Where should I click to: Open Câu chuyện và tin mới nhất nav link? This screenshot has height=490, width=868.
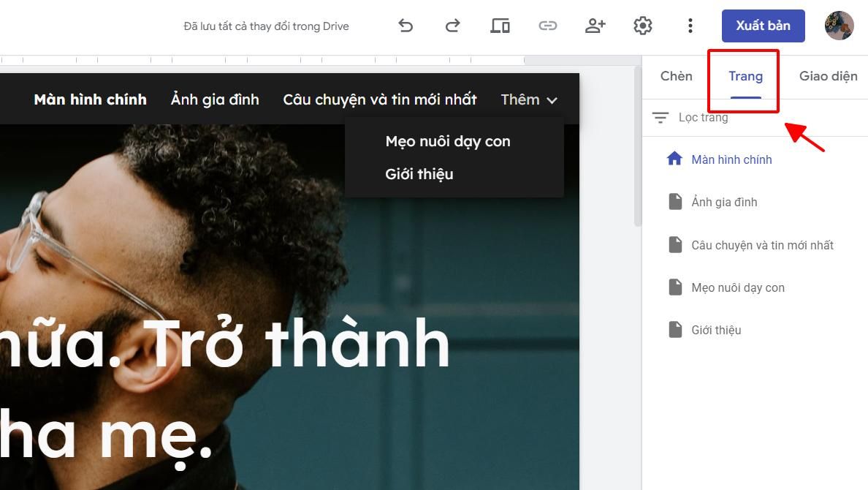point(380,99)
